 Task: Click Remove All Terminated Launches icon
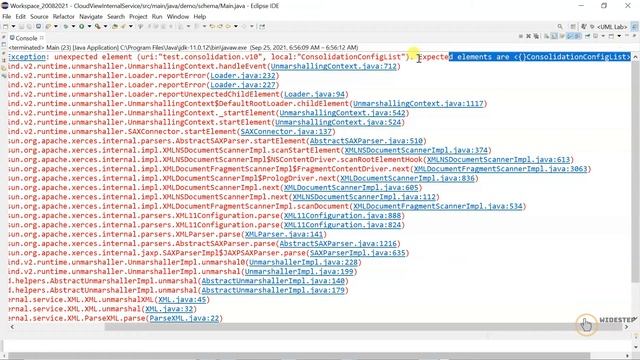click(536, 36)
